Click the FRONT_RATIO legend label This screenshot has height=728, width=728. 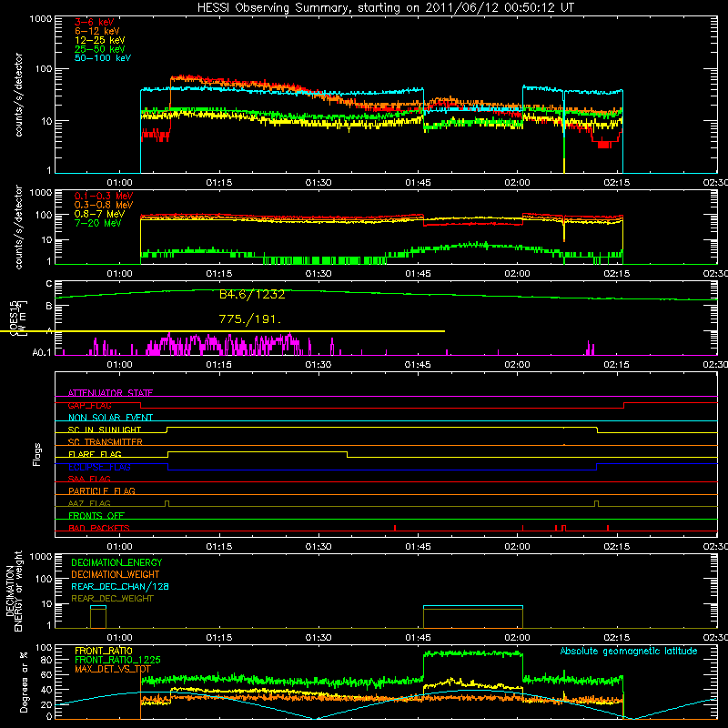pyautogui.click(x=104, y=651)
